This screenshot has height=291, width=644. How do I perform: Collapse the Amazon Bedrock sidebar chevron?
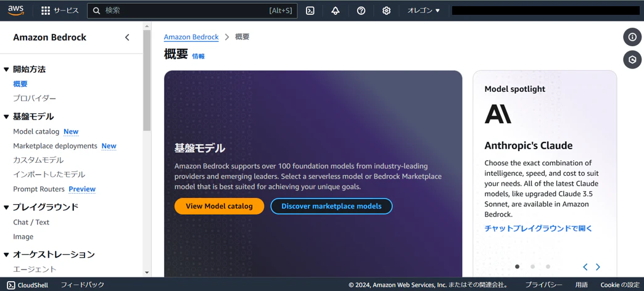(x=127, y=38)
